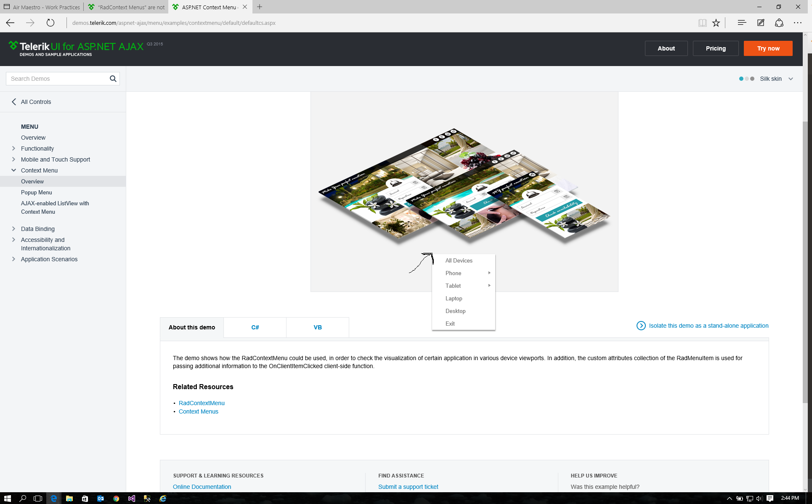Image resolution: width=812 pixels, height=504 pixels.
Task: Collapse the Context Menu section
Action: click(x=13, y=170)
